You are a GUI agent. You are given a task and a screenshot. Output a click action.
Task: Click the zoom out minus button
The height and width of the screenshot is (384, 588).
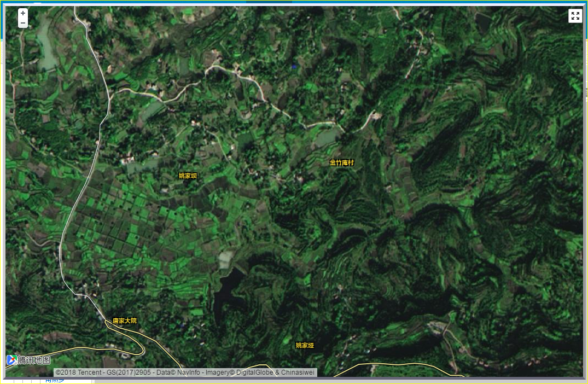point(23,23)
